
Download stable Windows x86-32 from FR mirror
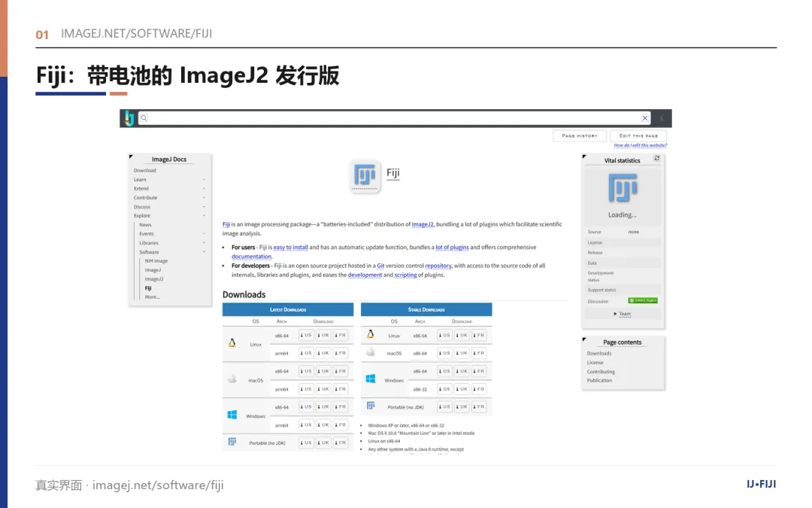(478, 389)
